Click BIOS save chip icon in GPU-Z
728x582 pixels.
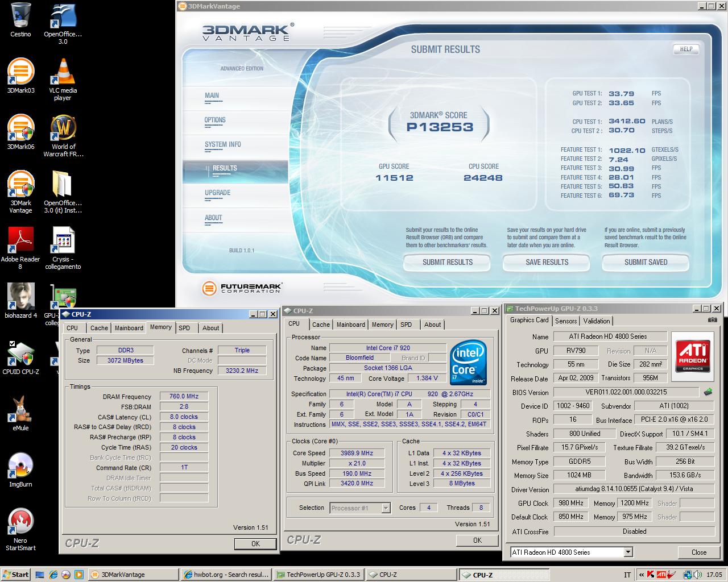708,392
